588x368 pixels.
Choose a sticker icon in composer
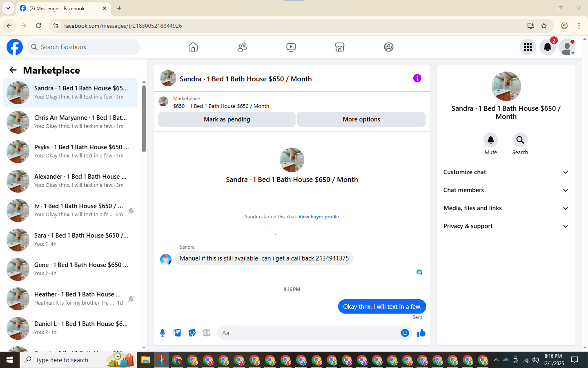[x=192, y=333]
